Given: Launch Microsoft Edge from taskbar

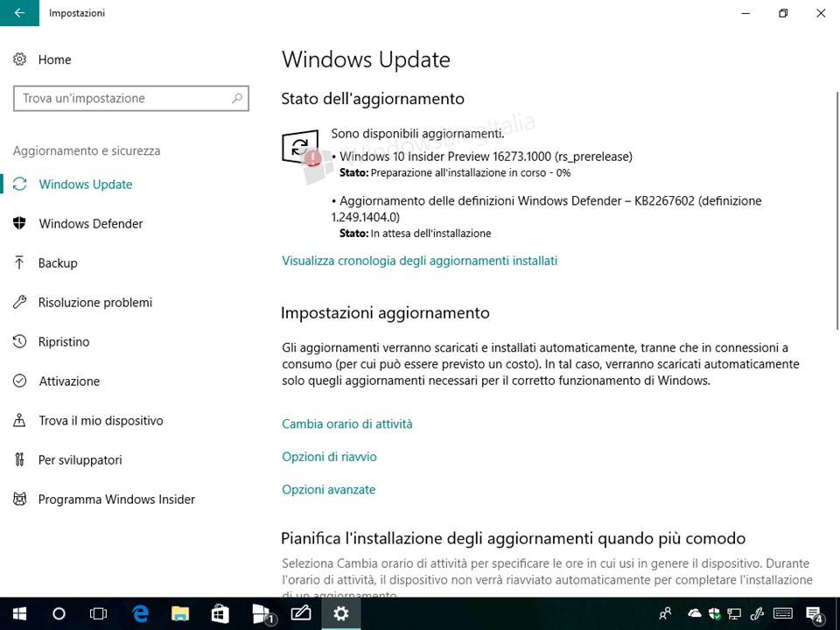Looking at the screenshot, I should pos(140,613).
